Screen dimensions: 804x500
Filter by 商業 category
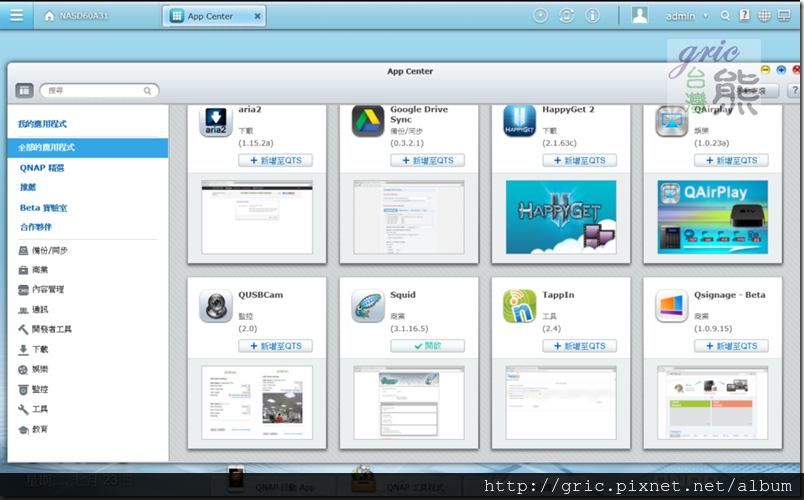point(33,270)
